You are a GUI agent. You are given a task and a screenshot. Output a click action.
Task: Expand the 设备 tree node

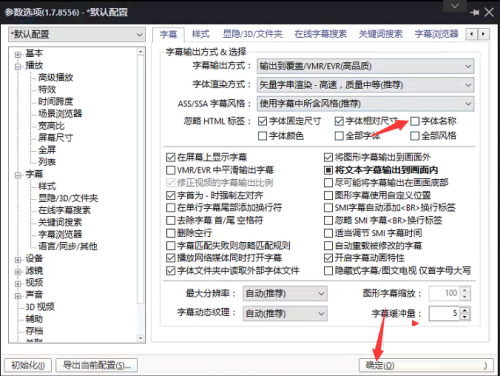(18, 259)
